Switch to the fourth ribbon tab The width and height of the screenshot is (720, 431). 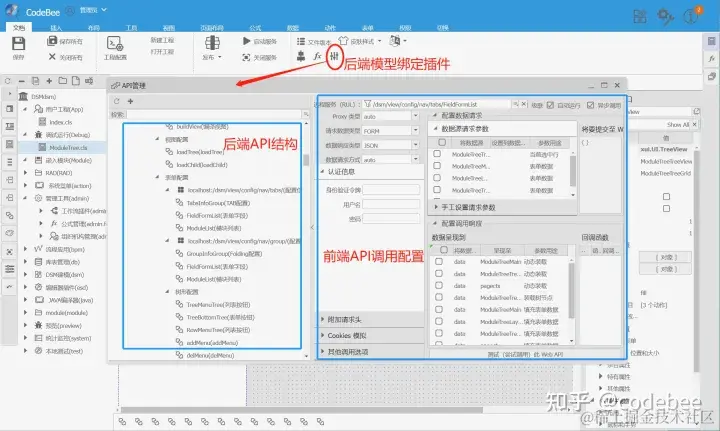pos(131,28)
